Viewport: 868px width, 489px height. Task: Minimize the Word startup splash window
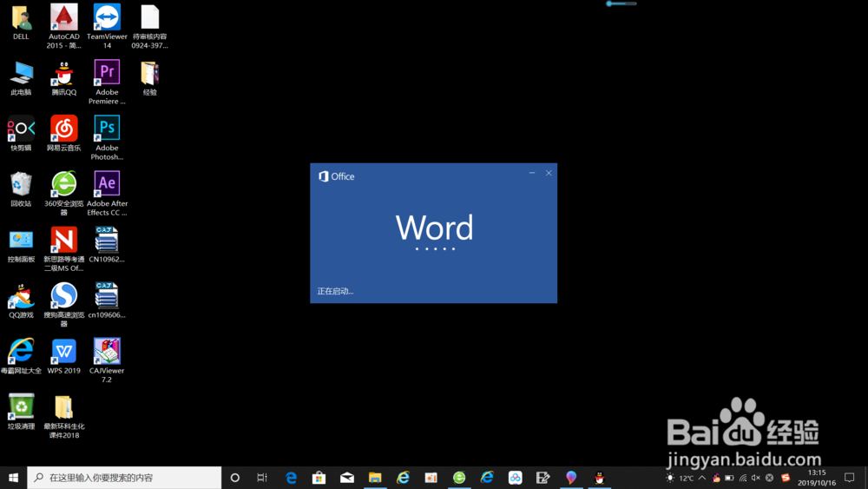(x=532, y=173)
